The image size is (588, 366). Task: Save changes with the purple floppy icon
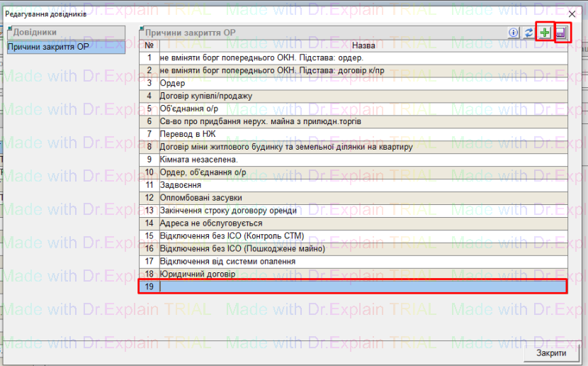point(561,33)
